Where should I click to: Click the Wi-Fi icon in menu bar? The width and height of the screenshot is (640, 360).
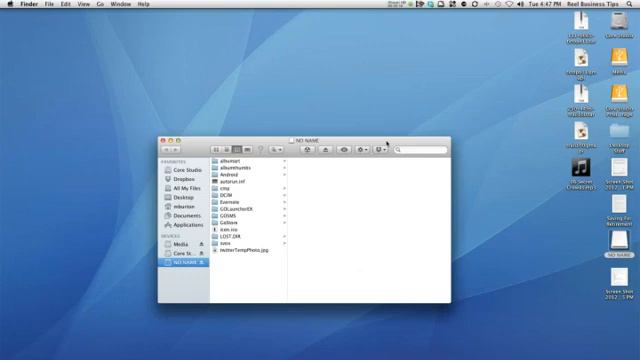(x=509, y=4)
